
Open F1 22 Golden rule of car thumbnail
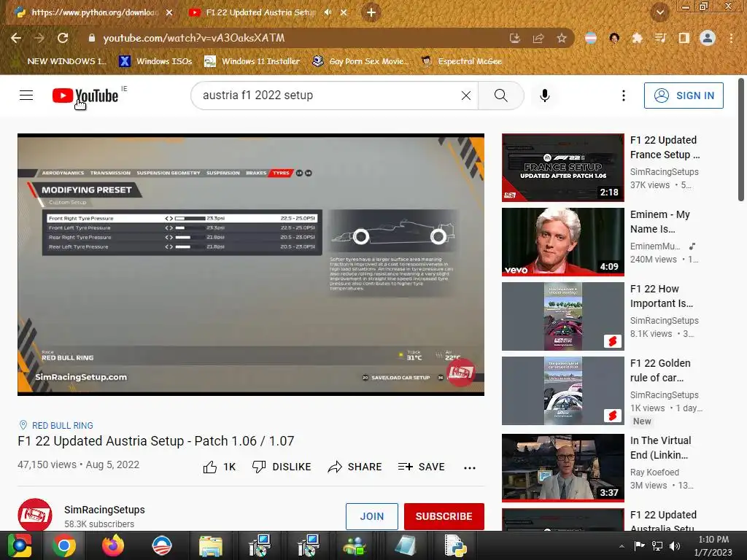562,391
